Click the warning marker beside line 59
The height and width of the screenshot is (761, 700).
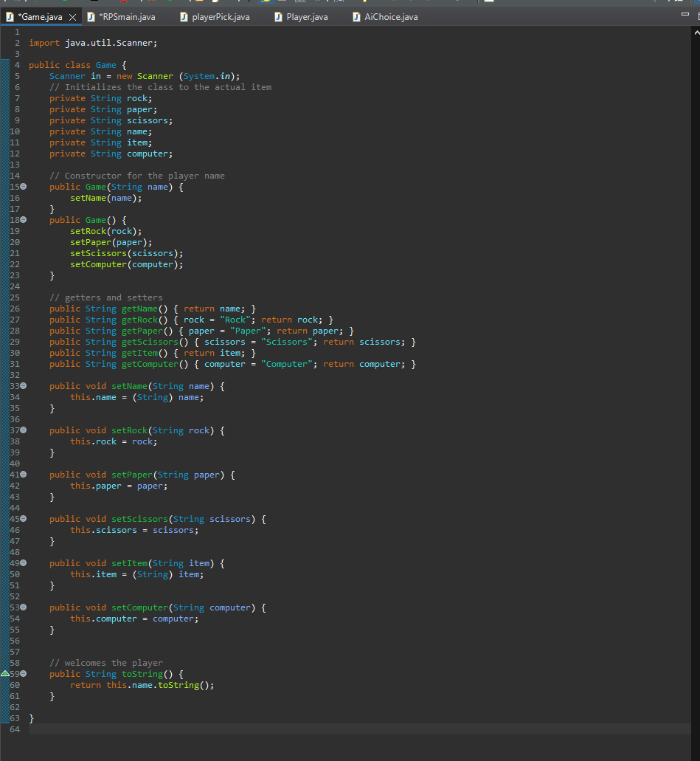4,673
